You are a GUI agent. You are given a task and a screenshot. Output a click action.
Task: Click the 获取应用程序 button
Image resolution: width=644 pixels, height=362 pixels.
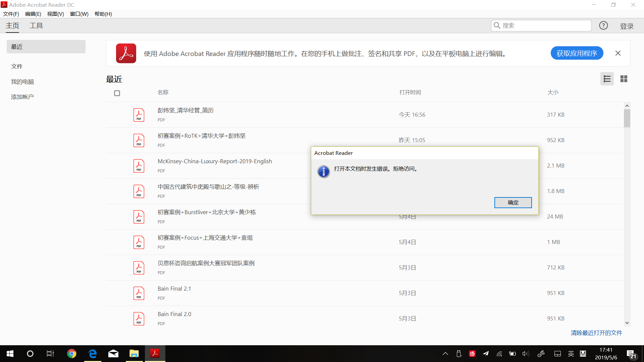[577, 53]
